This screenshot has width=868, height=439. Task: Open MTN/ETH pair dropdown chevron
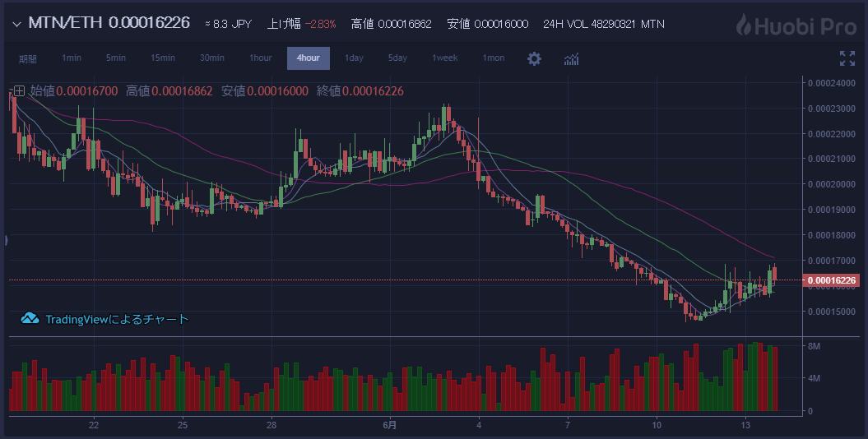[16, 24]
